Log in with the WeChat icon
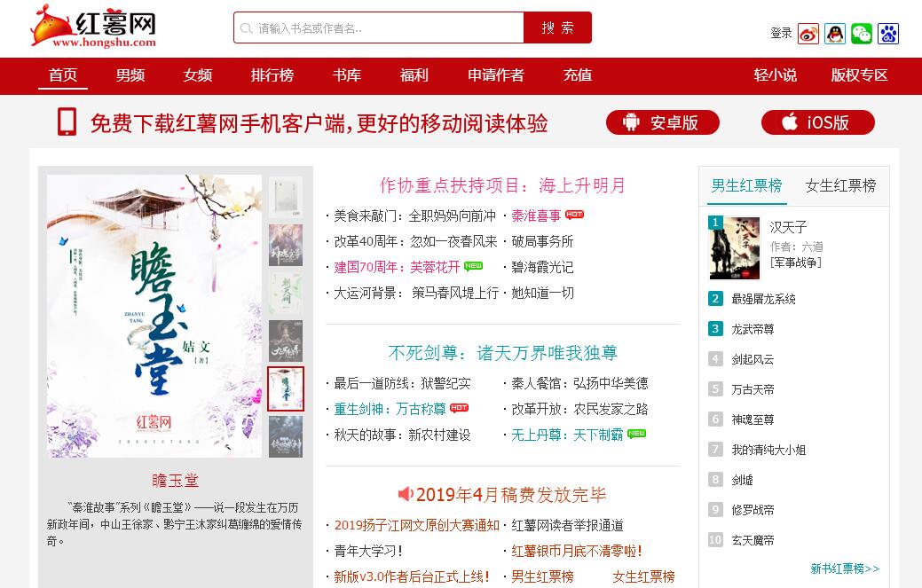 862,34
